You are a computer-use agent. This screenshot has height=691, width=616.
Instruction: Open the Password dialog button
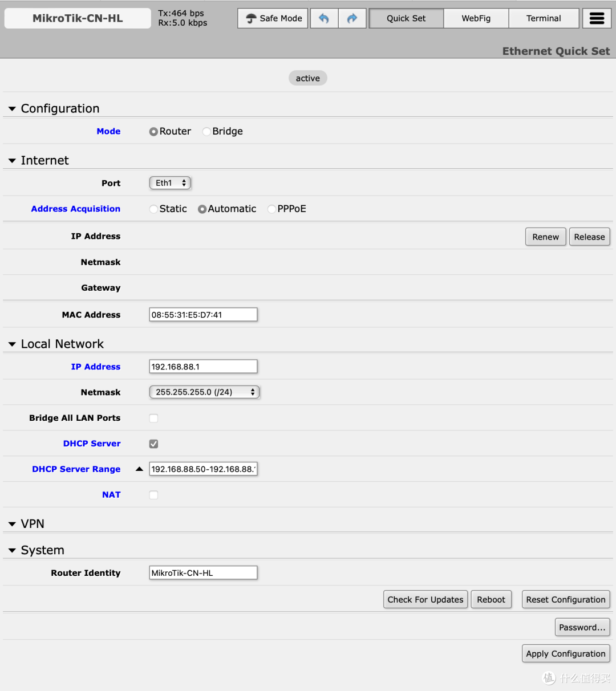(582, 627)
